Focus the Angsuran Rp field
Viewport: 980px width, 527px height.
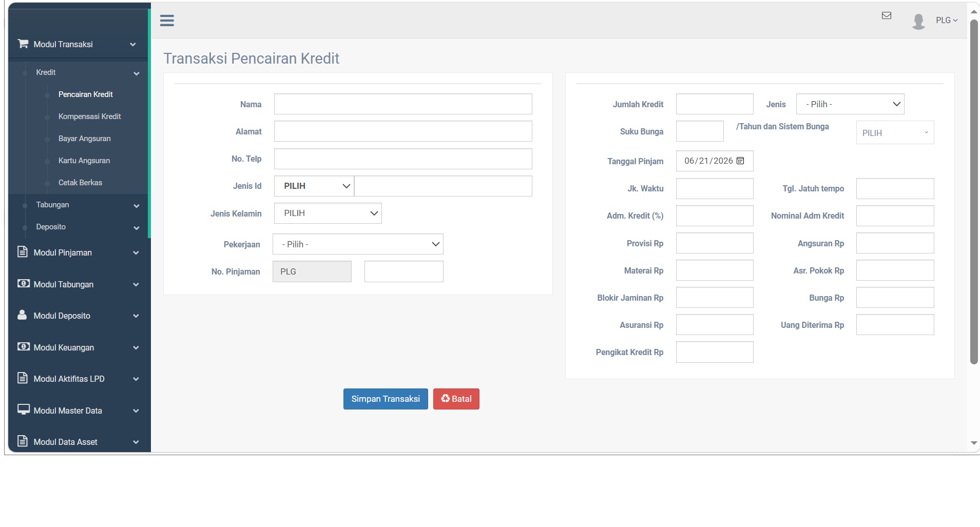coord(895,243)
